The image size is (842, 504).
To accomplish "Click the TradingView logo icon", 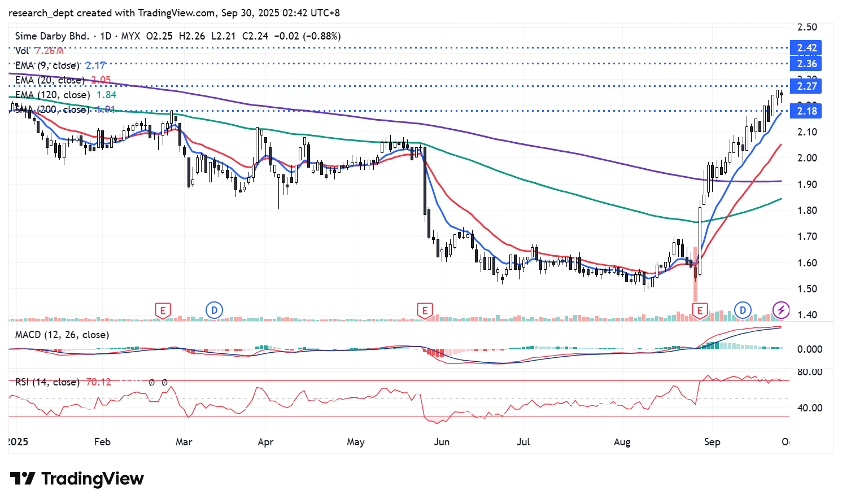I will 23,479.
